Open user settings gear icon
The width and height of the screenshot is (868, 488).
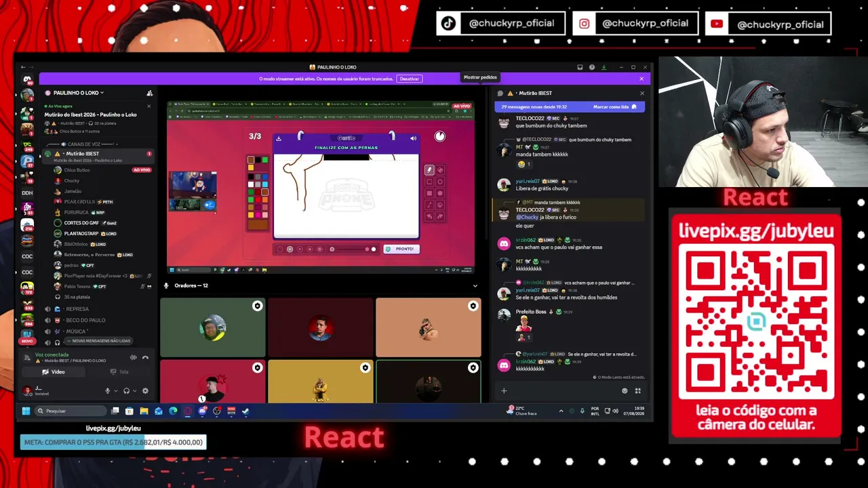(x=145, y=390)
